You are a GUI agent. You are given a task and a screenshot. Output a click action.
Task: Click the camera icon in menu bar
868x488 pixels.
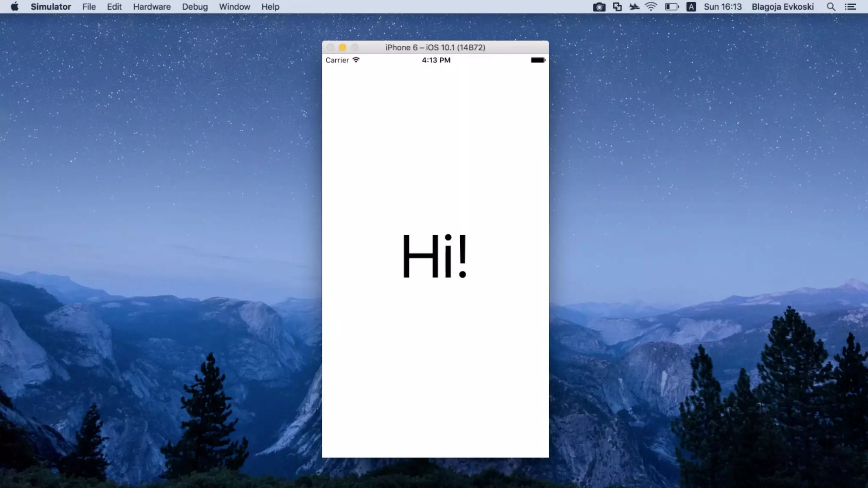tap(599, 7)
